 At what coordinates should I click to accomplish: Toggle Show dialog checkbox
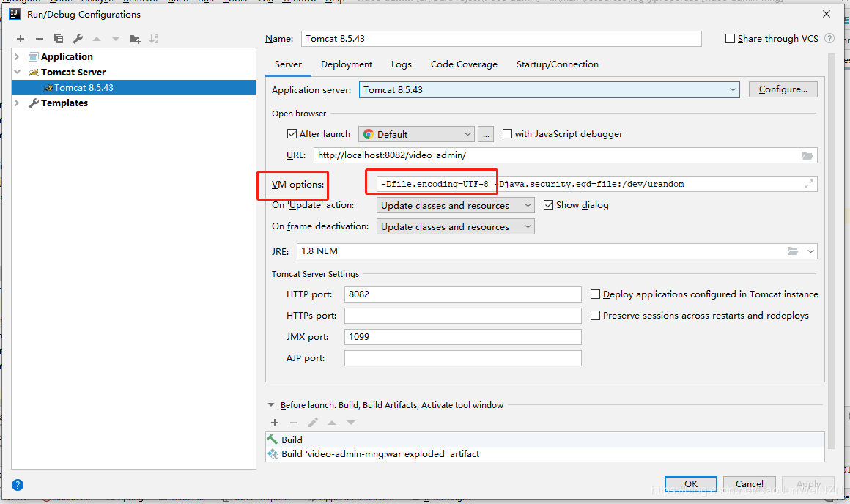pos(549,205)
